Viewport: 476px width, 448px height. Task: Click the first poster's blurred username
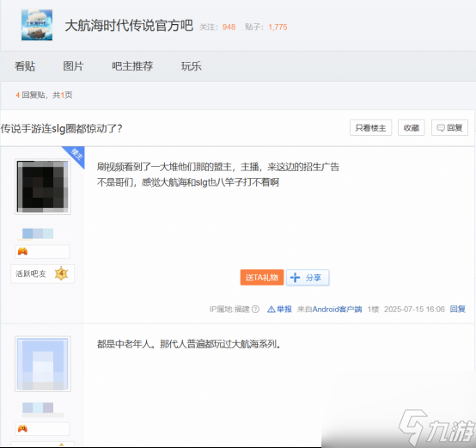[x=38, y=233]
